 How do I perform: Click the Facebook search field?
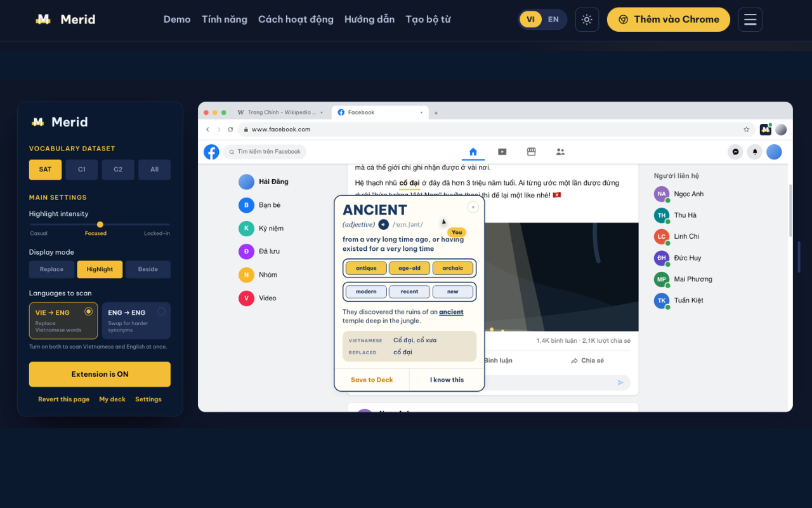pyautogui.click(x=265, y=152)
